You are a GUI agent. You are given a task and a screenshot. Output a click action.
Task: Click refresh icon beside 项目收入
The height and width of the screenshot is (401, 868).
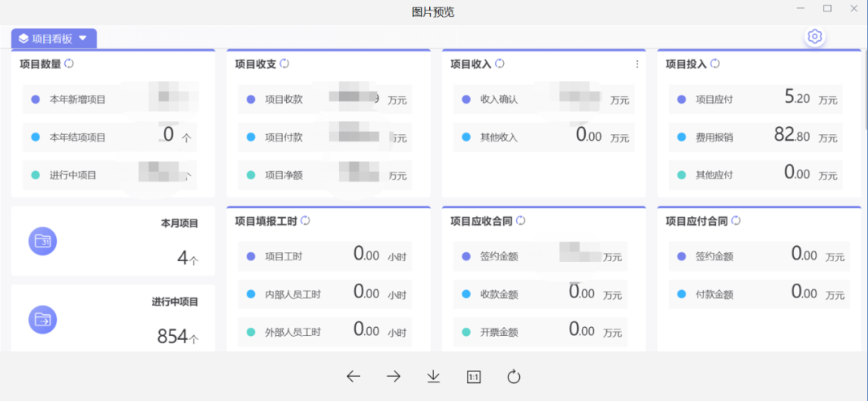tap(500, 63)
